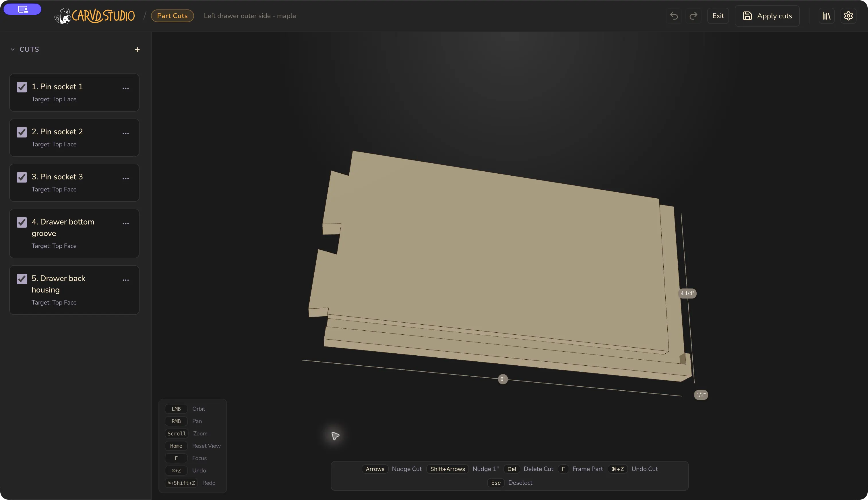The height and width of the screenshot is (500, 868).
Task: Uncheck Pin socket 1 cut
Action: coord(22,87)
